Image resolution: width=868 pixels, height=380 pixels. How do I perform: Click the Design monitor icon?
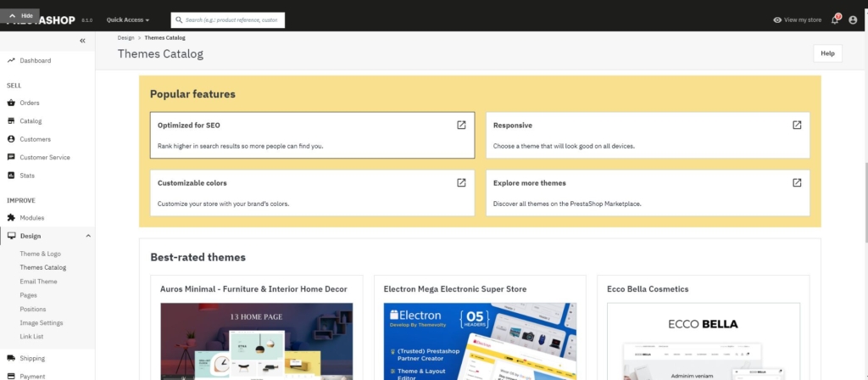coord(11,236)
